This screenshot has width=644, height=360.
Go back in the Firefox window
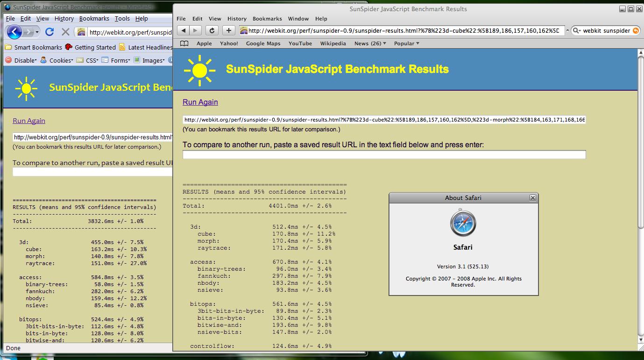pyautogui.click(x=14, y=32)
